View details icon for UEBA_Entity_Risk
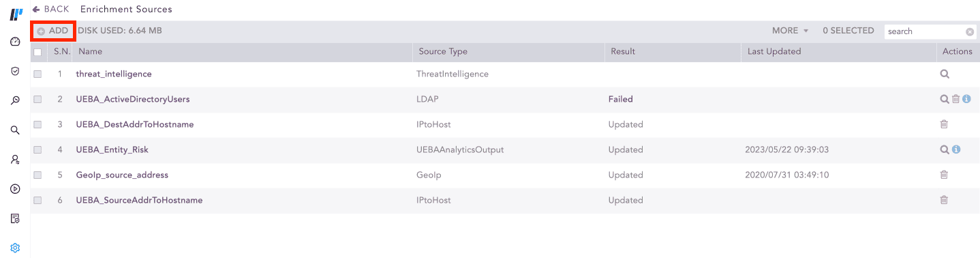980x258 pixels. point(945,149)
